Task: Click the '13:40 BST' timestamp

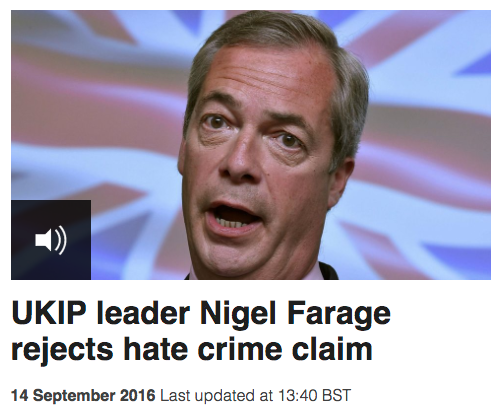Action: coord(314,395)
